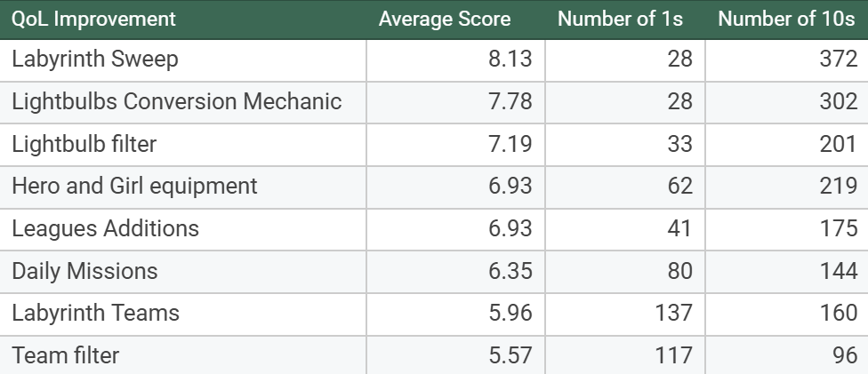Click the Team filter cell

182,355
